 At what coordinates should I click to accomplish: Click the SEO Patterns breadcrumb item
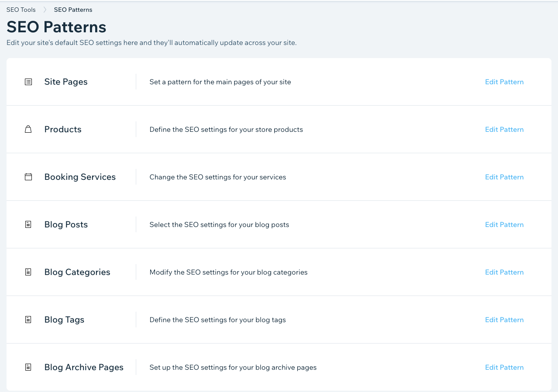73,9
